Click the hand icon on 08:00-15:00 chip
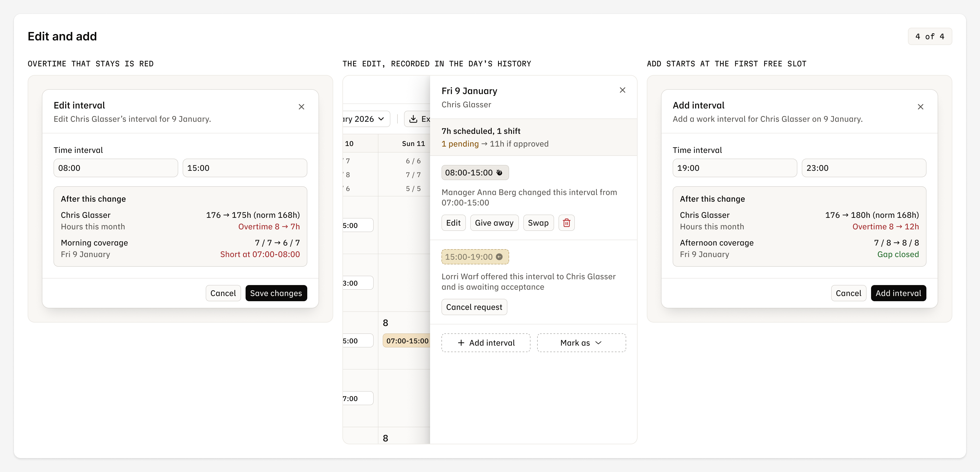The width and height of the screenshot is (980, 472). tap(499, 173)
